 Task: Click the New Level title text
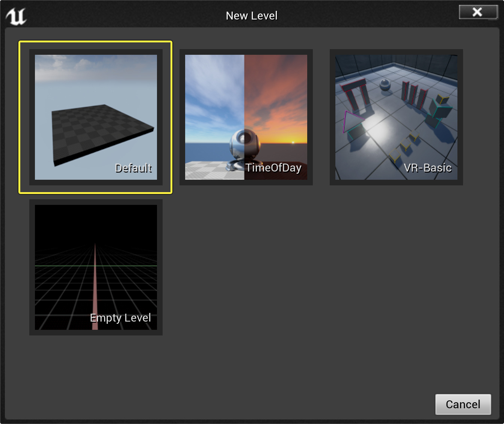coord(252,16)
